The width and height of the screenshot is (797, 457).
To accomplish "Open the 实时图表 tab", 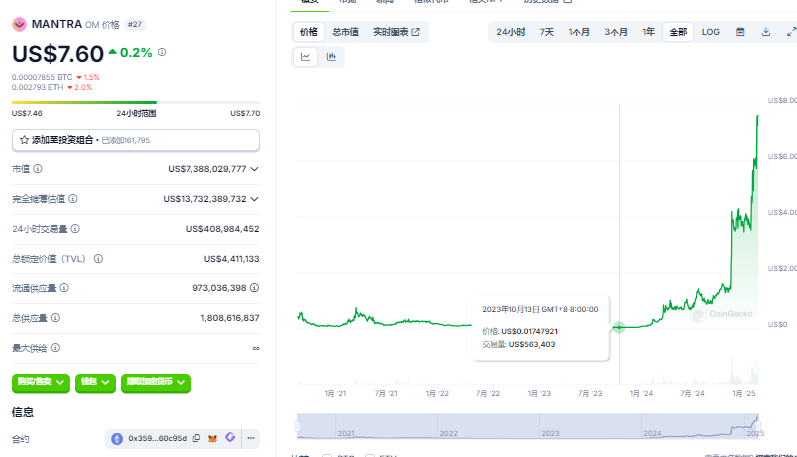I will click(396, 32).
